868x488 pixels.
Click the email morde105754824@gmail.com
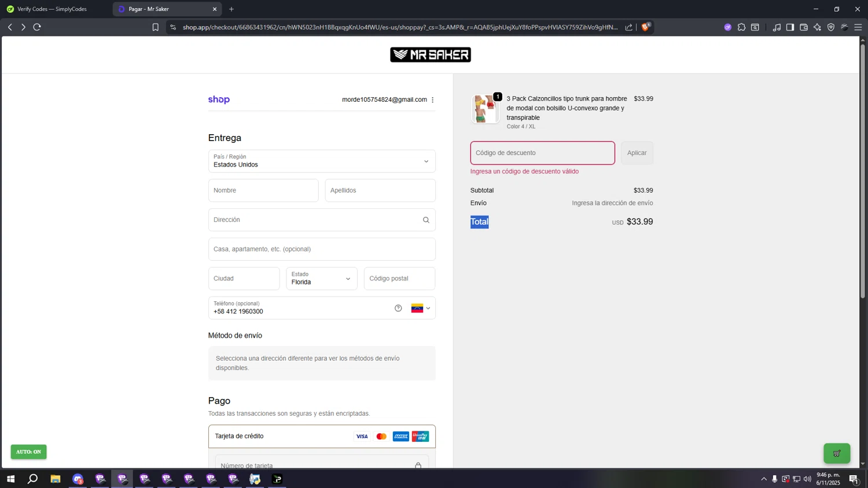click(x=384, y=99)
